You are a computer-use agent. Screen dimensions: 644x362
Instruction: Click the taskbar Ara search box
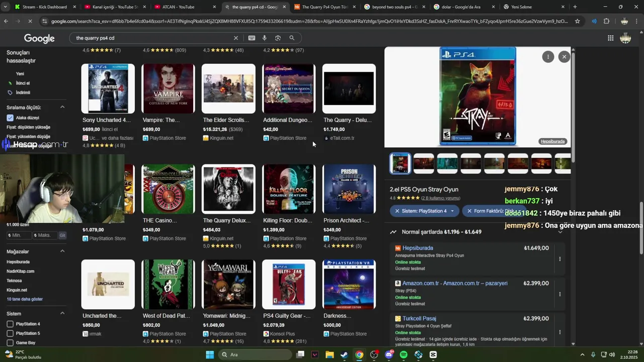tap(255, 354)
